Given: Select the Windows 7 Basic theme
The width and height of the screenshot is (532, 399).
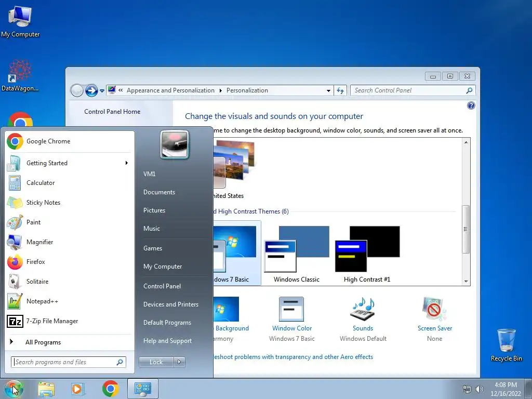Looking at the screenshot, I should pyautogui.click(x=237, y=253).
